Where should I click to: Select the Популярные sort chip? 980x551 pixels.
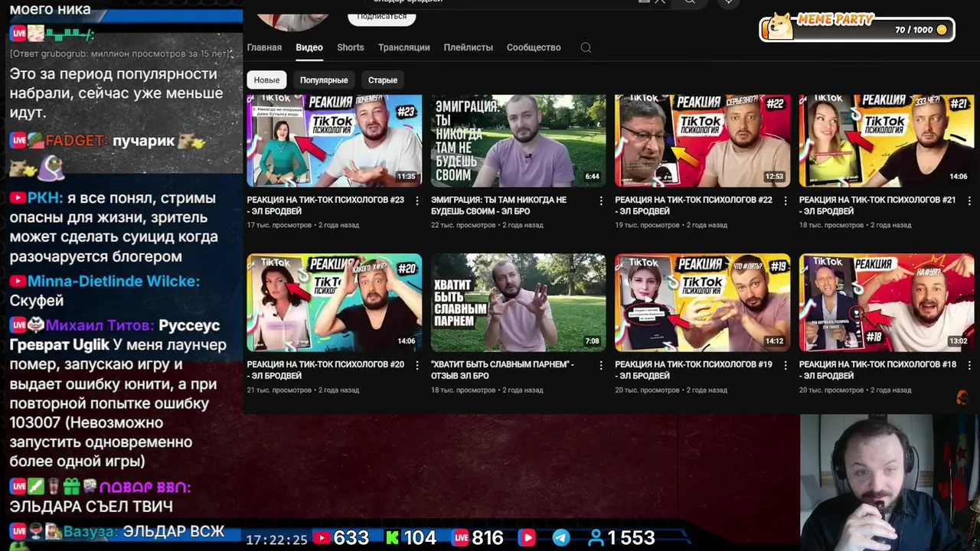click(324, 80)
